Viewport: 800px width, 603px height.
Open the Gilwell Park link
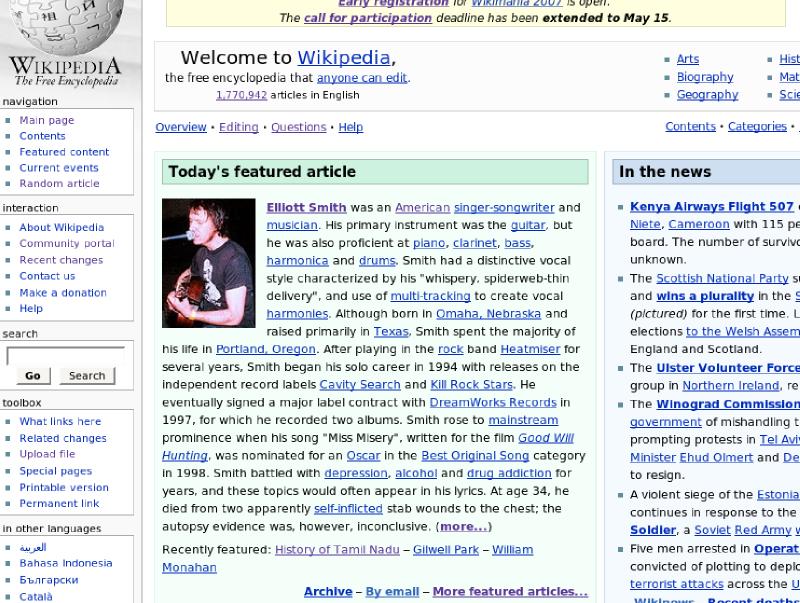[x=446, y=550]
